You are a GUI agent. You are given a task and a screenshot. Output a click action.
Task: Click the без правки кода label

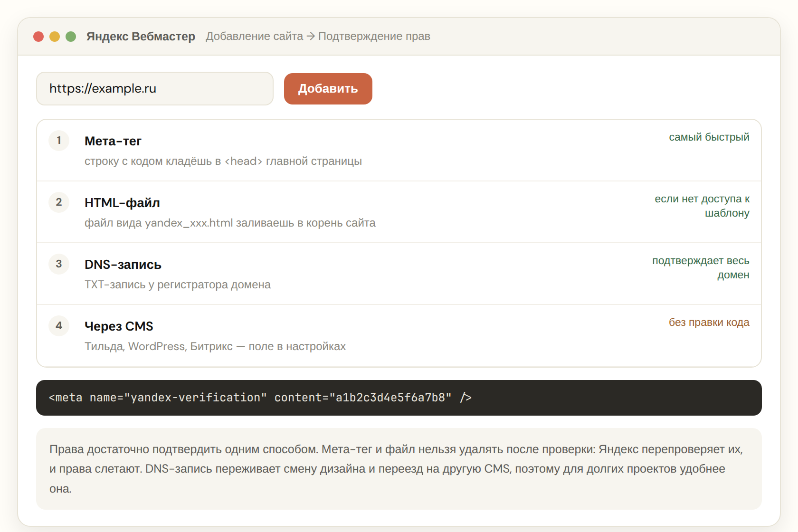tap(709, 323)
